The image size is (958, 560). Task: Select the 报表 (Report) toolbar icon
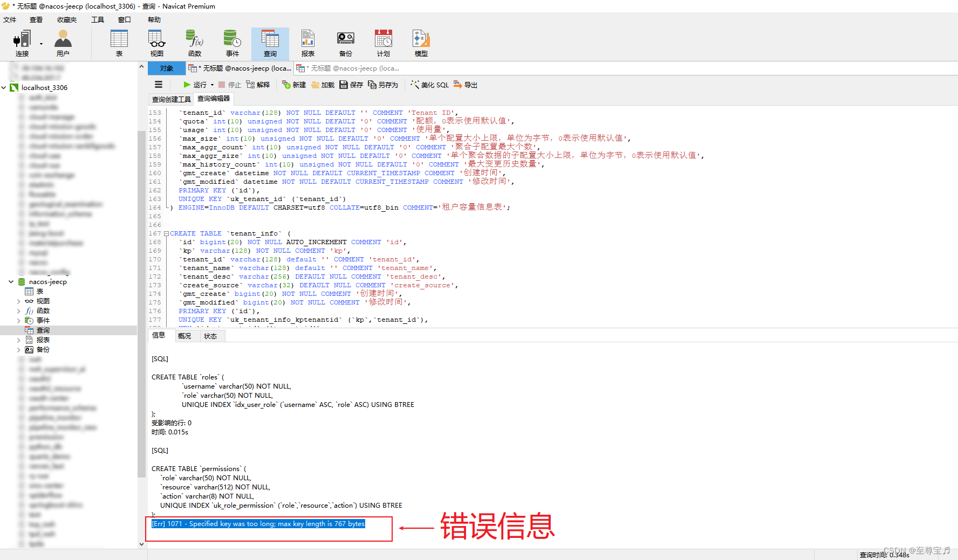tap(308, 43)
